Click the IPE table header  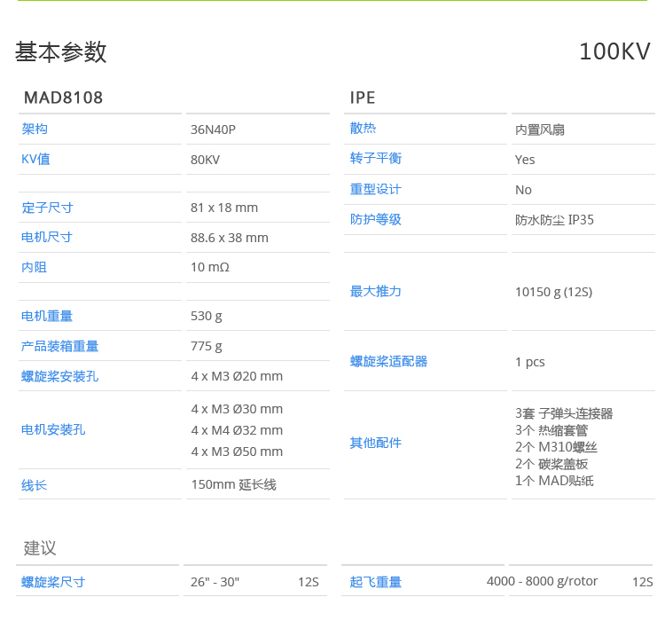pos(363,98)
